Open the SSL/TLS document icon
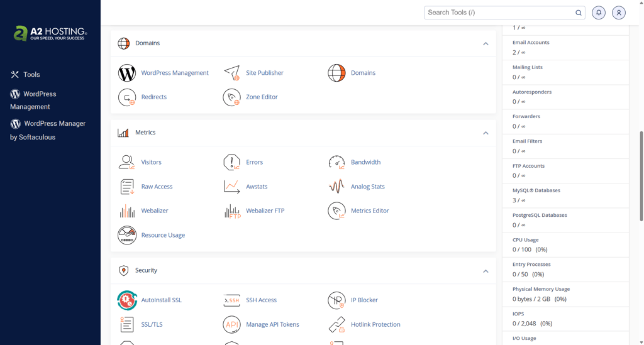 pos(127,324)
